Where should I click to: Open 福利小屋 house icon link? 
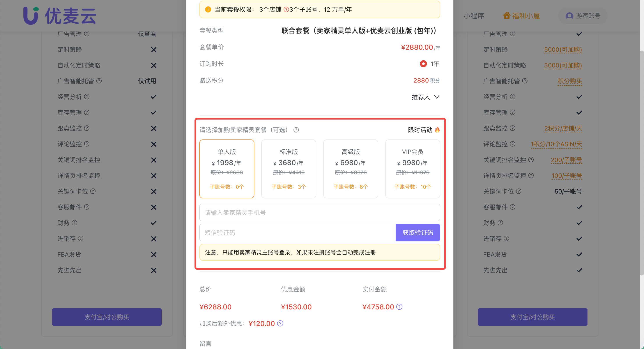506,16
